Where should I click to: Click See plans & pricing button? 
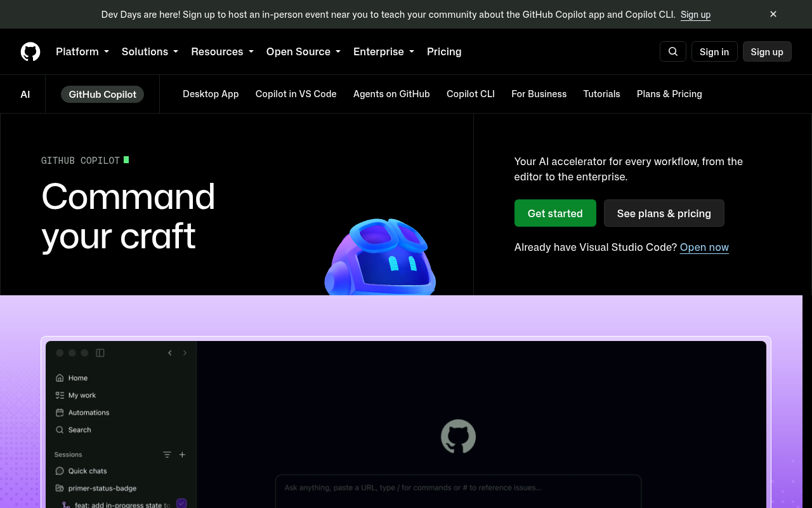pyautogui.click(x=664, y=213)
